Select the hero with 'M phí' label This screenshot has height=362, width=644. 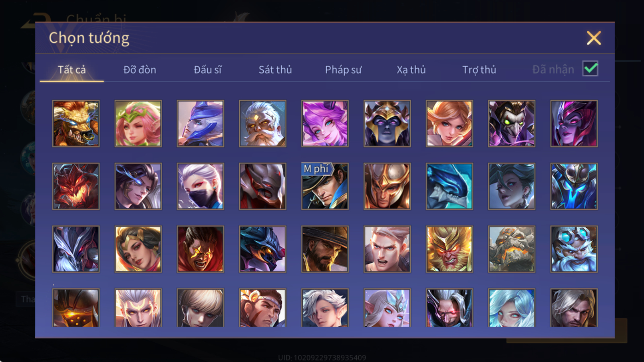[325, 186]
